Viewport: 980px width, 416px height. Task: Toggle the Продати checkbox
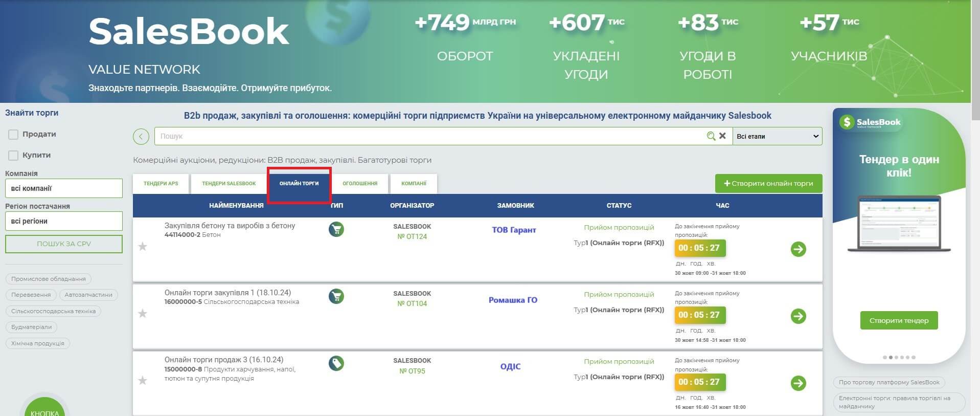(13, 135)
